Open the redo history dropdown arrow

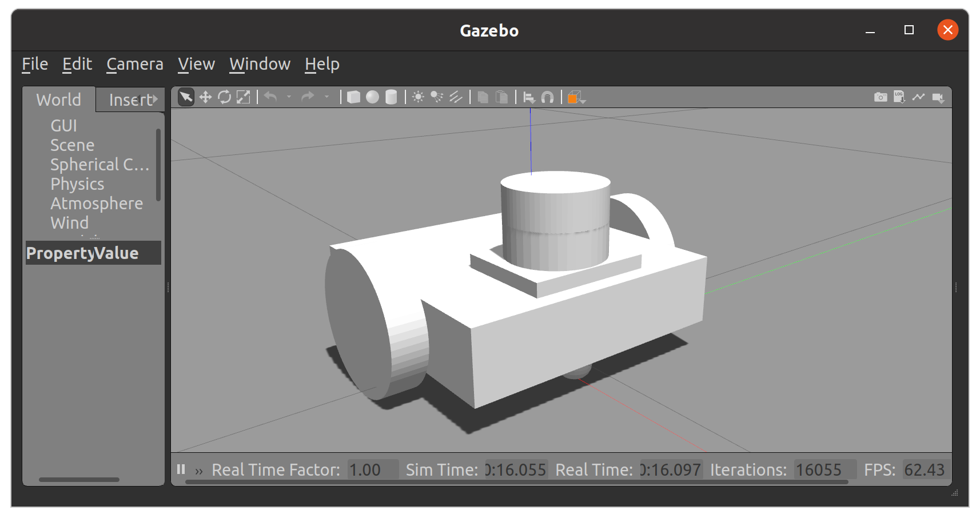(326, 97)
